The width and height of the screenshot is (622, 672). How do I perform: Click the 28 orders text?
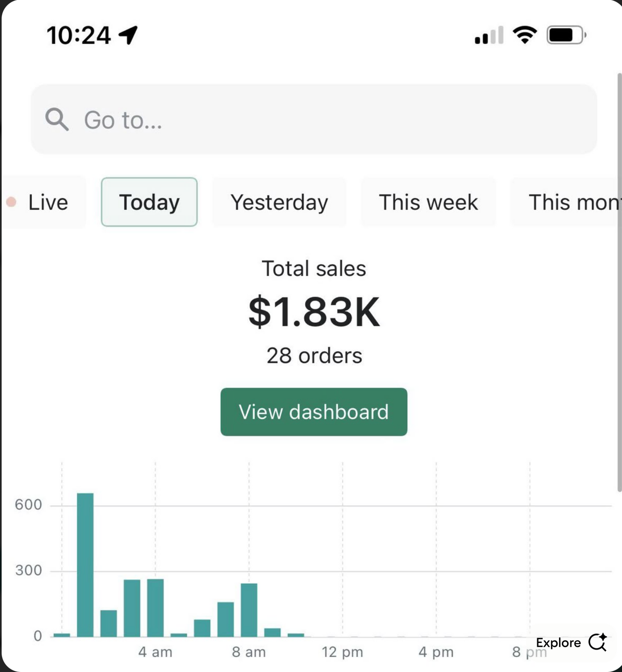(314, 356)
